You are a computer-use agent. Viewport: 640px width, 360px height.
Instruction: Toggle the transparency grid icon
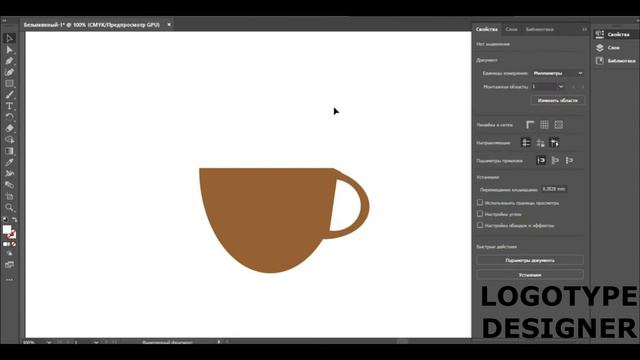click(x=559, y=125)
